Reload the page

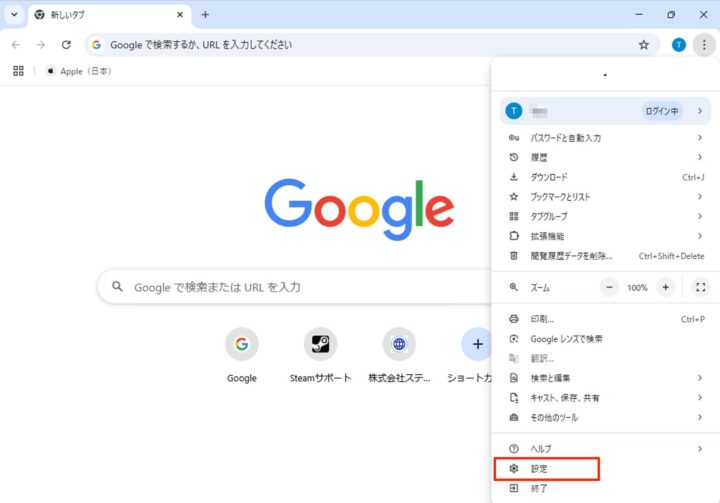tap(66, 45)
